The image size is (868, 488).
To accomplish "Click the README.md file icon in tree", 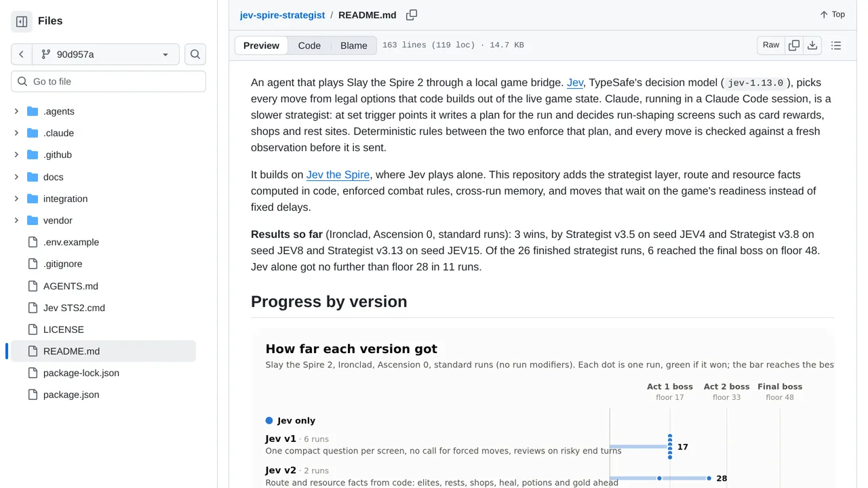I will point(33,351).
